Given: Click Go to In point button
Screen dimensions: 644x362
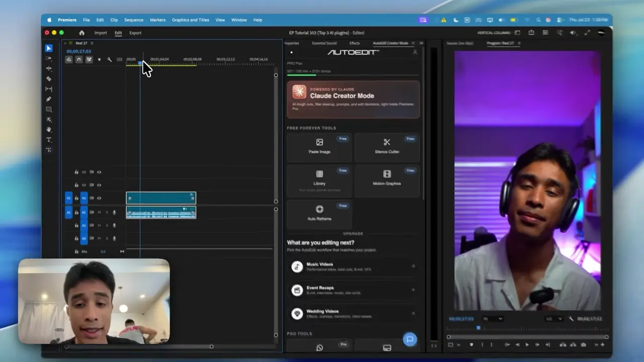Looking at the screenshot, I should click(507, 345).
